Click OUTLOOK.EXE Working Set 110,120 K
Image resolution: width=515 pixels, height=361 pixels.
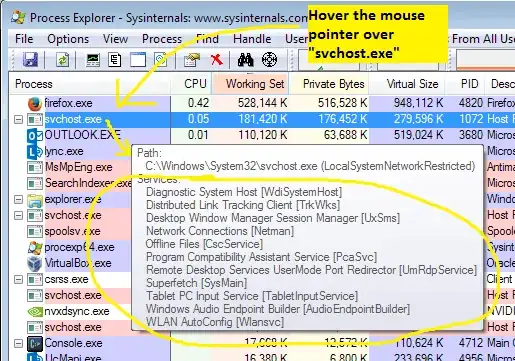click(262, 135)
